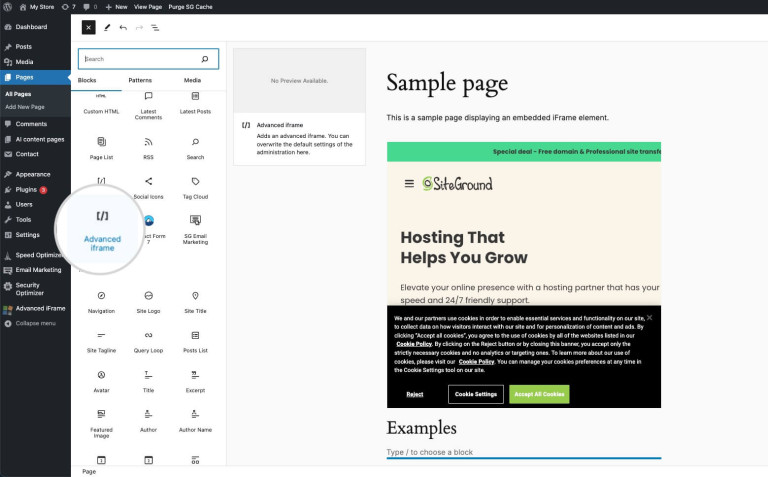Select the Edit pencil tool
Screen dimensions: 768x477
[107, 27]
